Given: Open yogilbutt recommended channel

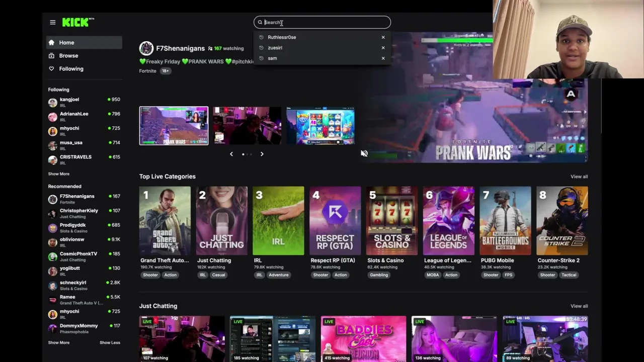Looking at the screenshot, I should [x=84, y=270].
